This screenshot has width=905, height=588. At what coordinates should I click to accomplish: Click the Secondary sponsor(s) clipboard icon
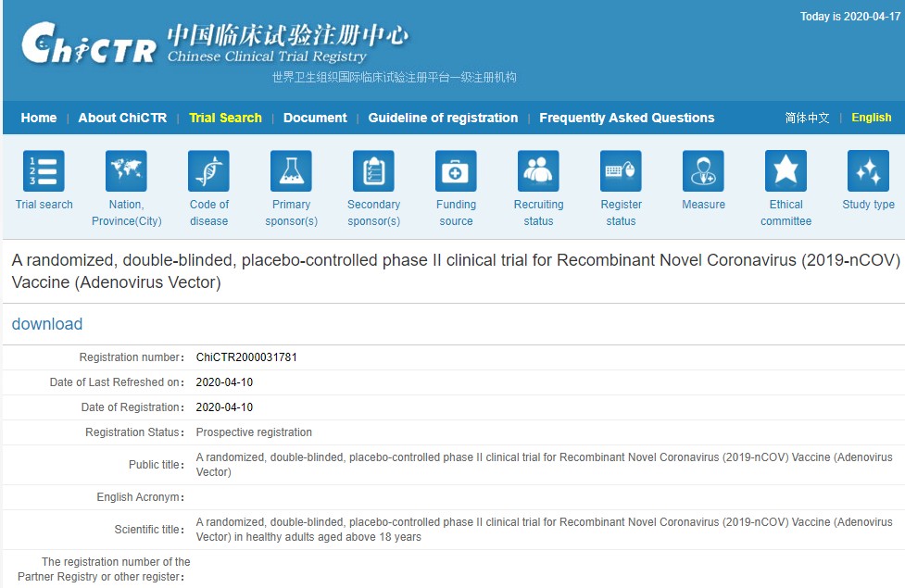373,171
